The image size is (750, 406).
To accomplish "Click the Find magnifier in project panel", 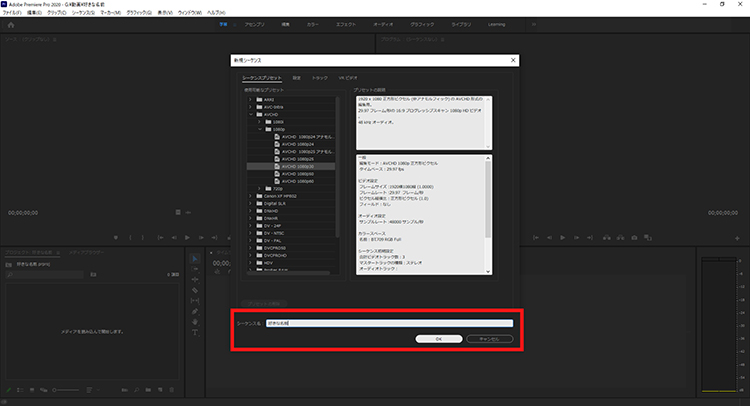I will coord(136,390).
